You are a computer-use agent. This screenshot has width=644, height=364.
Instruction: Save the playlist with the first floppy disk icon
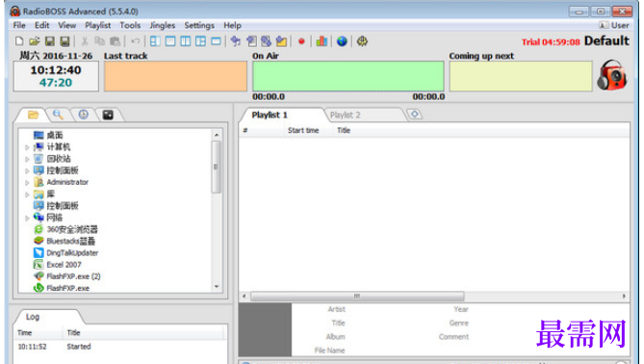pyautogui.click(x=50, y=41)
